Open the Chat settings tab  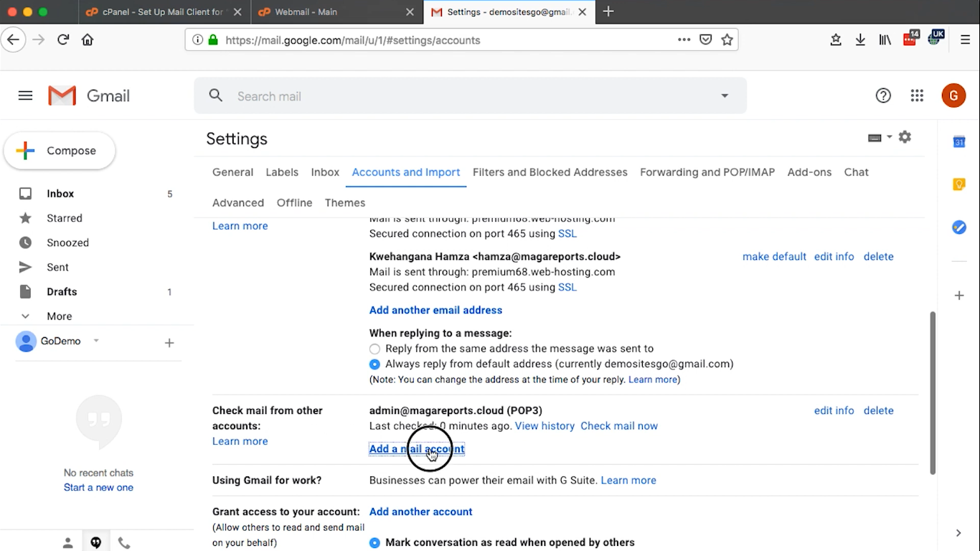coord(856,172)
